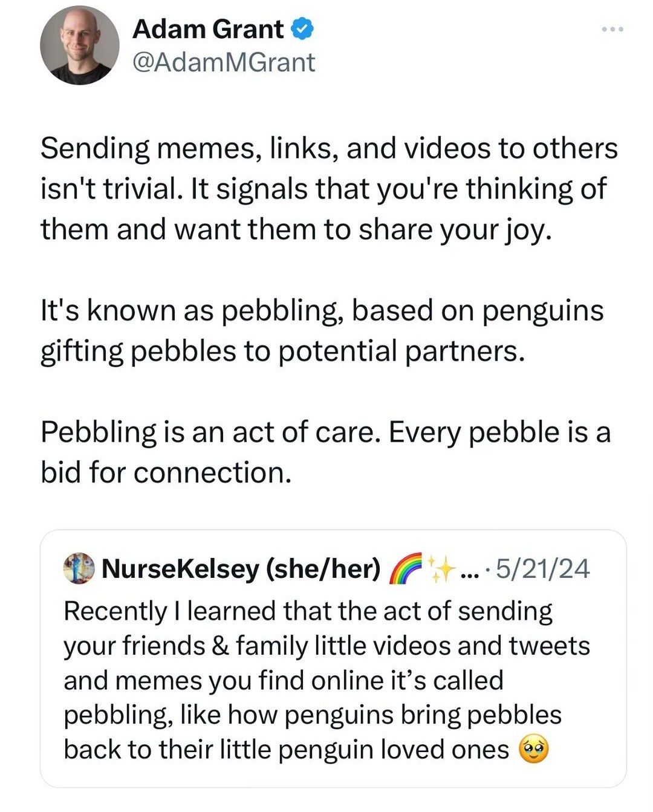Open the three-dot more options menu
The height and width of the screenshot is (812, 653).
[x=611, y=30]
